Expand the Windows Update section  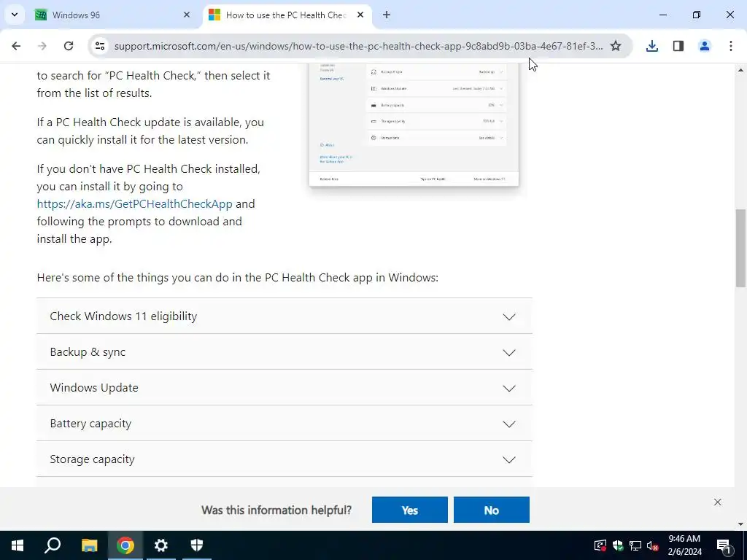pos(284,388)
